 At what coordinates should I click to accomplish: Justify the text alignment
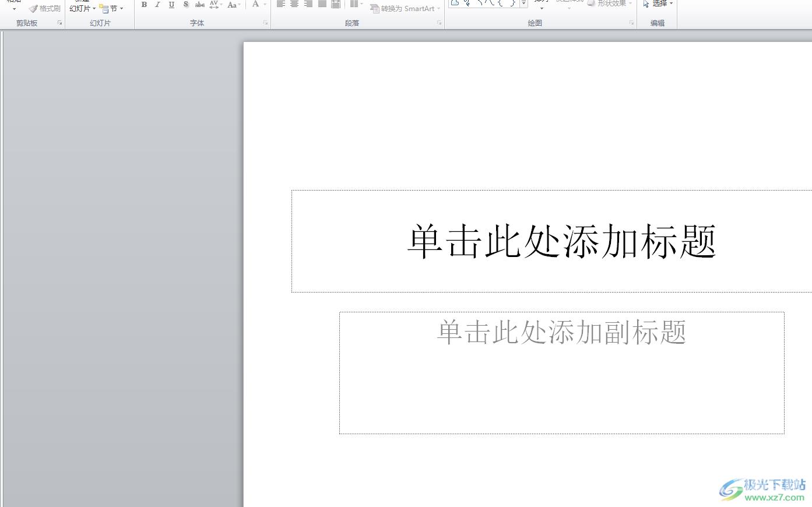point(322,4)
